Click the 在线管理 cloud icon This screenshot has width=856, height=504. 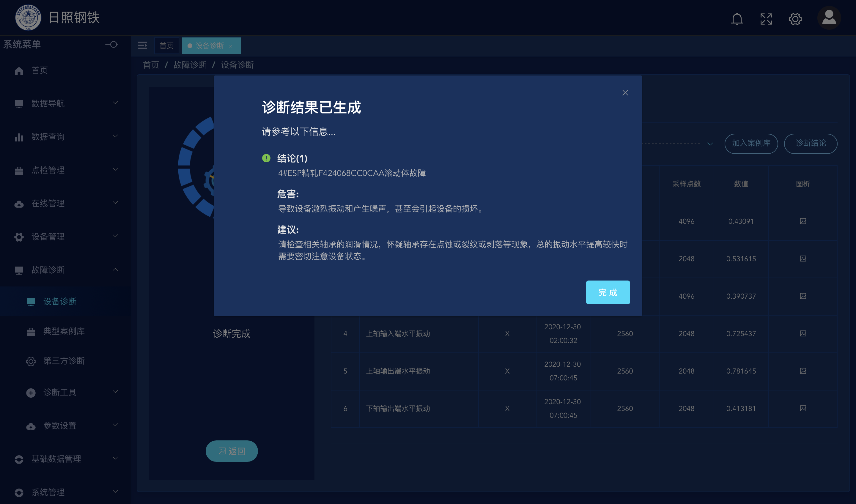[19, 204]
